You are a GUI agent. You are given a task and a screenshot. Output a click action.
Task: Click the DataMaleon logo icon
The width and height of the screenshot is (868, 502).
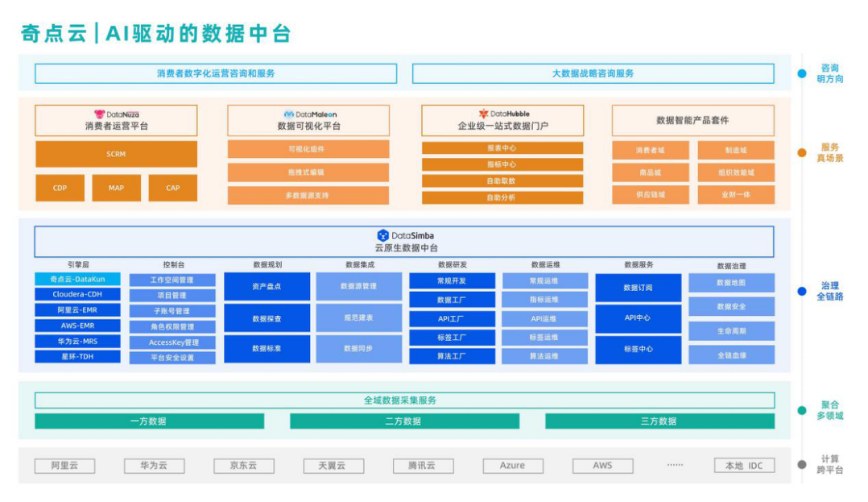click(x=288, y=114)
